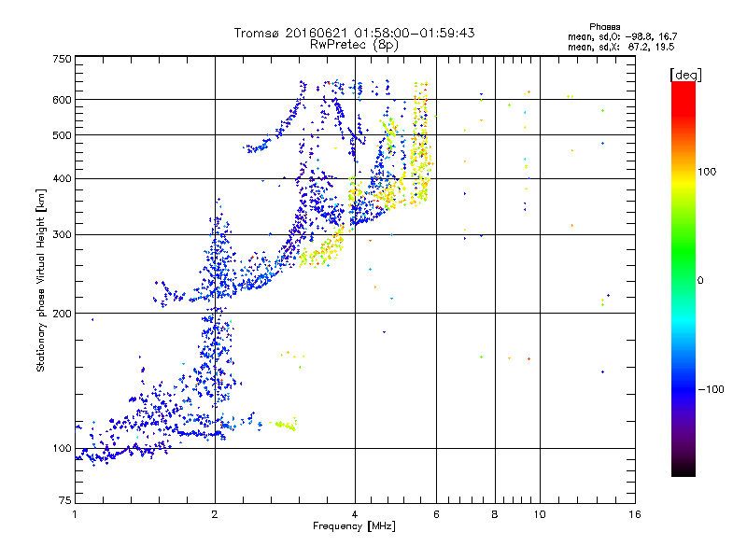Click the 'RwPretec (8p)' subtitle

click(354, 45)
